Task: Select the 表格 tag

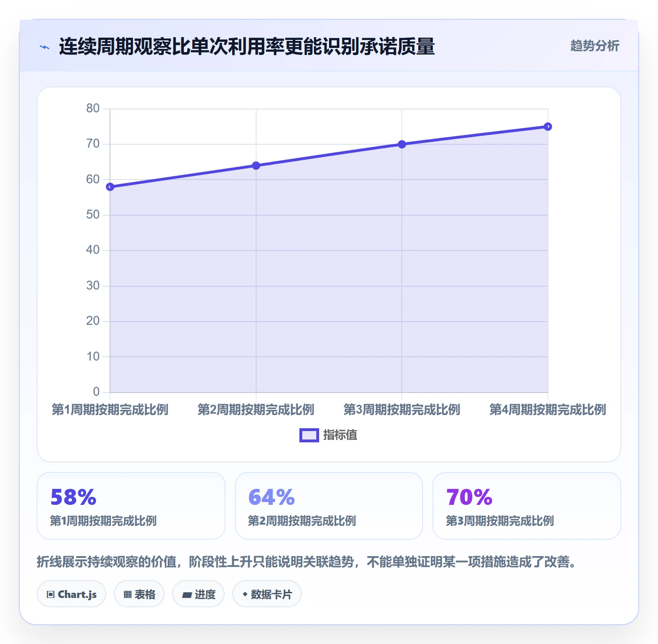Action: point(139,594)
